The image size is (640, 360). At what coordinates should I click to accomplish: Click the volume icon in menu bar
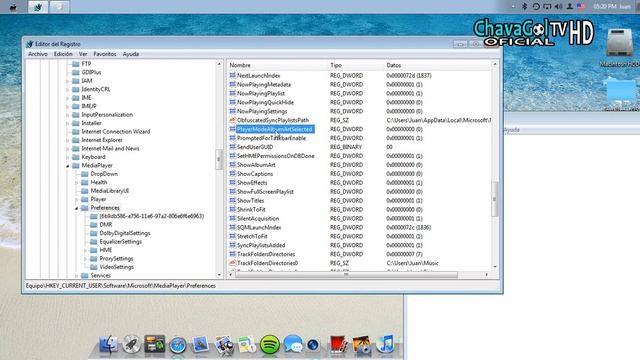(x=558, y=7)
